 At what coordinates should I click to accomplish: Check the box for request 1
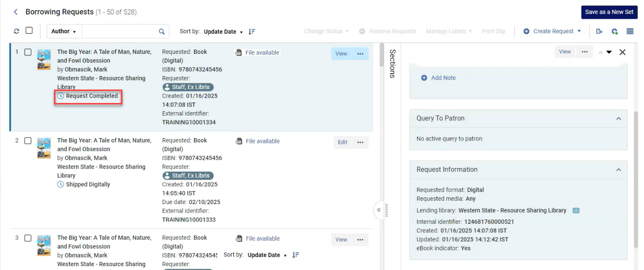click(x=28, y=52)
